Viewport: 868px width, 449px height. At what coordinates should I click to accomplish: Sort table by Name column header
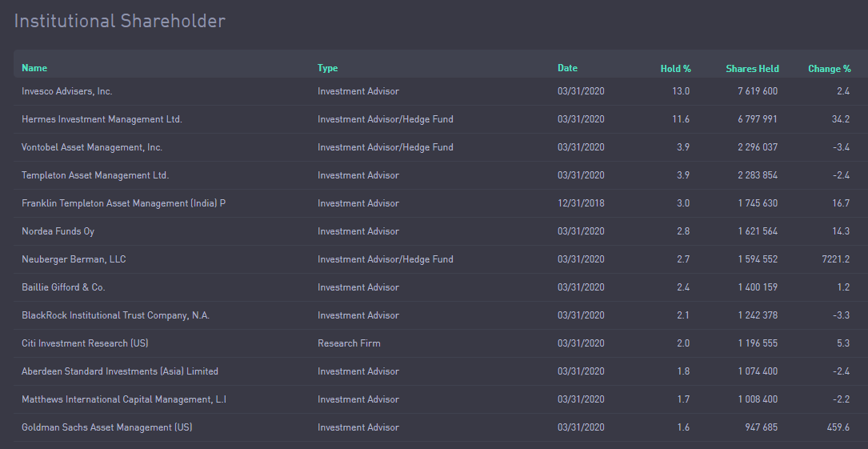click(34, 68)
